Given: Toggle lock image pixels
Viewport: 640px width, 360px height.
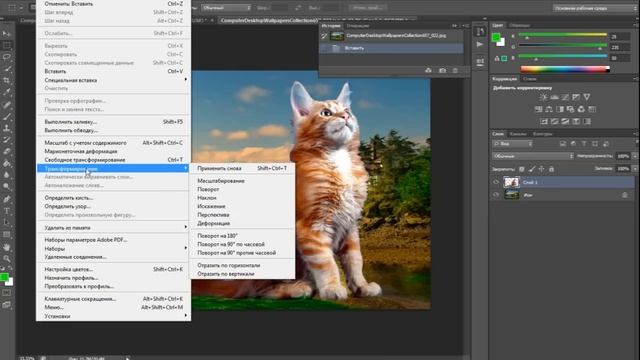Looking at the screenshot, I should (532, 169).
